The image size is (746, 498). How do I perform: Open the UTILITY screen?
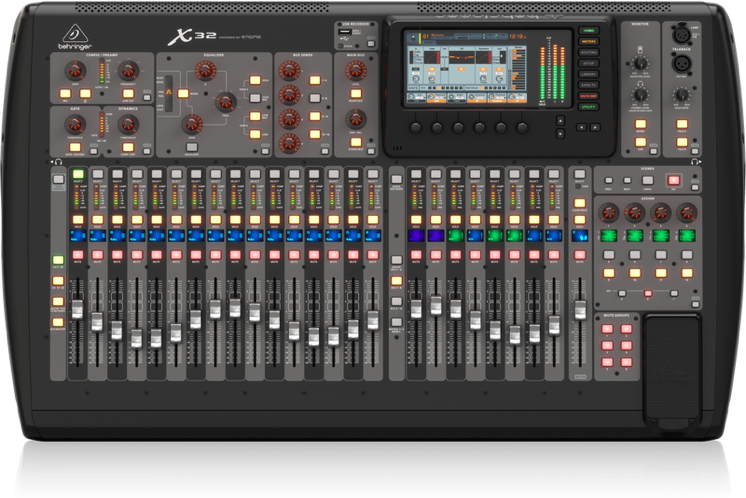point(589,107)
